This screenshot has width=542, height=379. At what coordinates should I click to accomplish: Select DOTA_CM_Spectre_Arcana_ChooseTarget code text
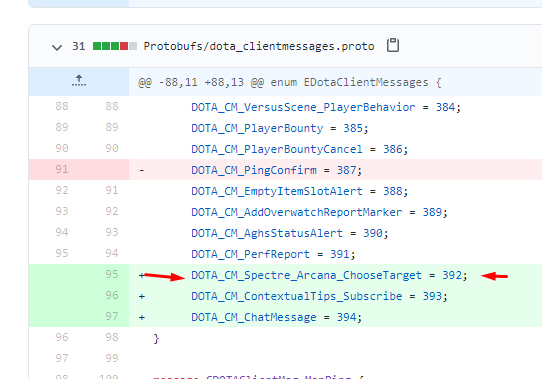tap(306, 275)
